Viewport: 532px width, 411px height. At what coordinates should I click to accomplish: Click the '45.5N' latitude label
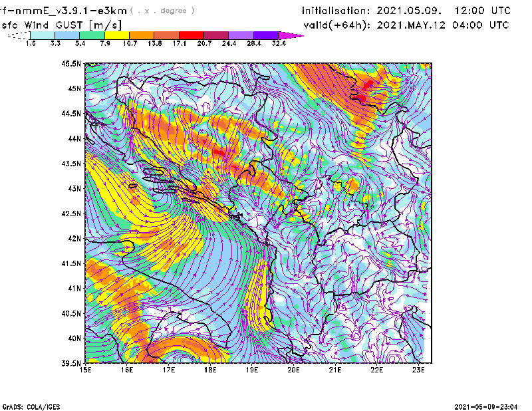71,63
